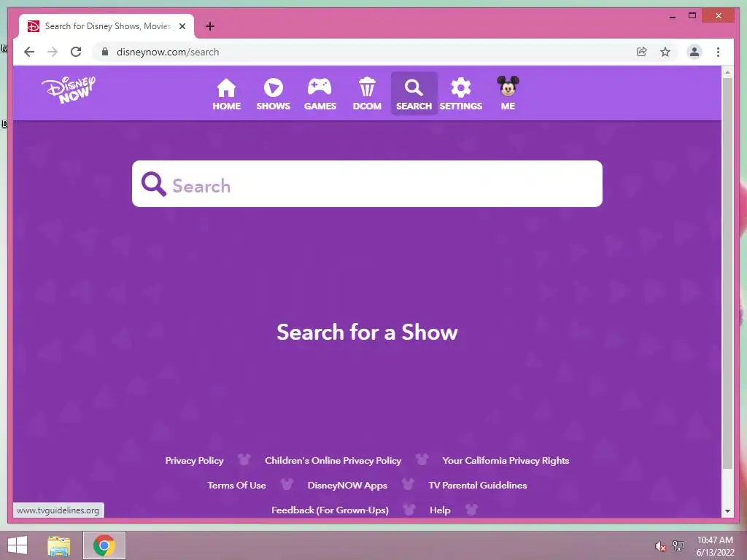
Task: Click the network tray icon
Action: pyautogui.click(x=678, y=545)
